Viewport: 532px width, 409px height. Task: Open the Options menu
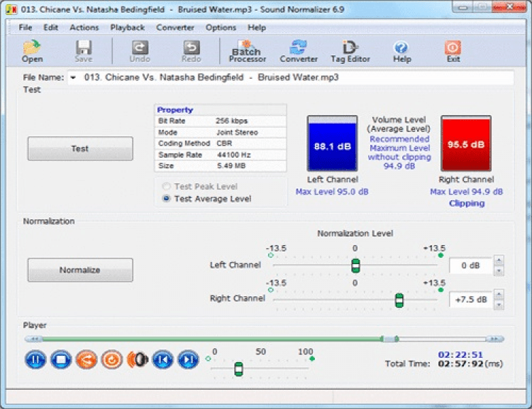tap(221, 28)
